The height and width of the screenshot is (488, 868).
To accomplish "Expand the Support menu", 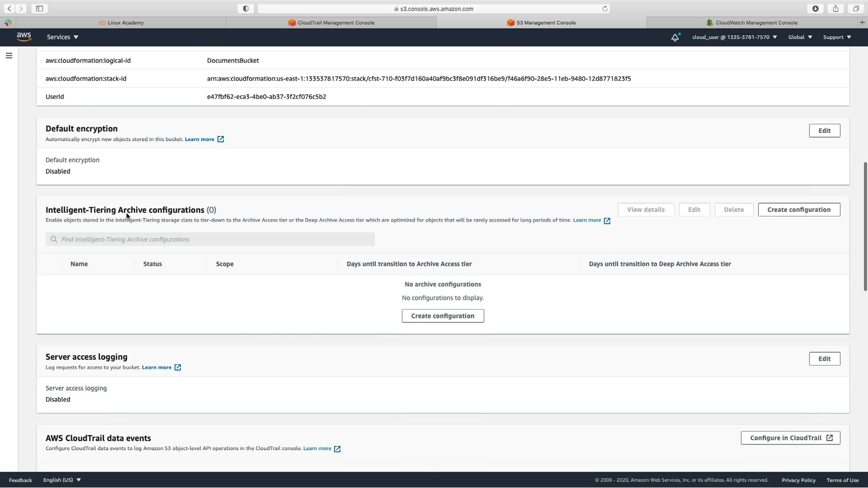I will tap(837, 37).
